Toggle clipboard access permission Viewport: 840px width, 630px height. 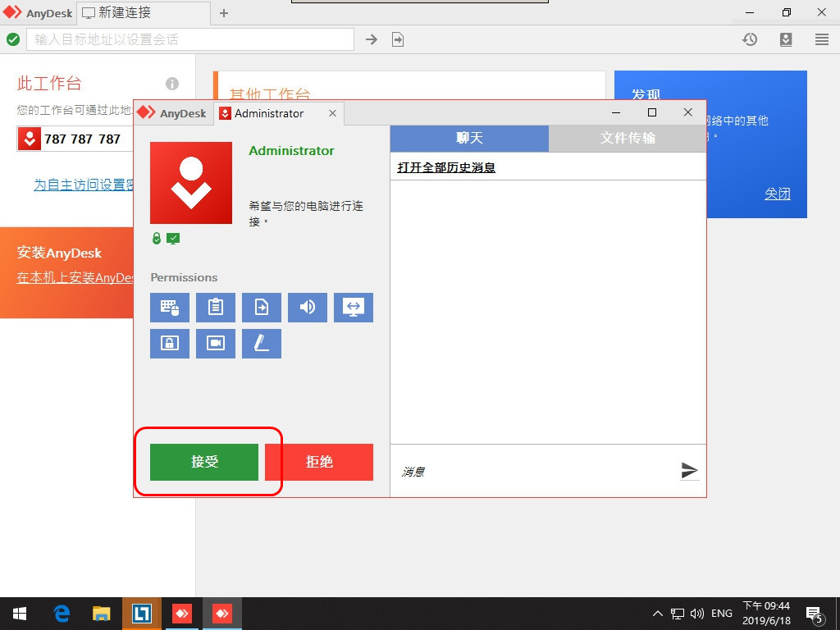(x=216, y=308)
